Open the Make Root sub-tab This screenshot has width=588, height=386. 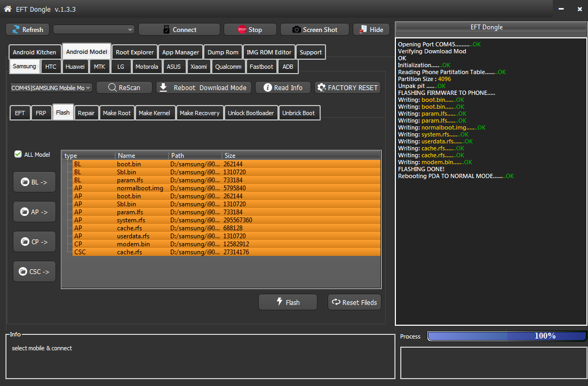tap(117, 113)
